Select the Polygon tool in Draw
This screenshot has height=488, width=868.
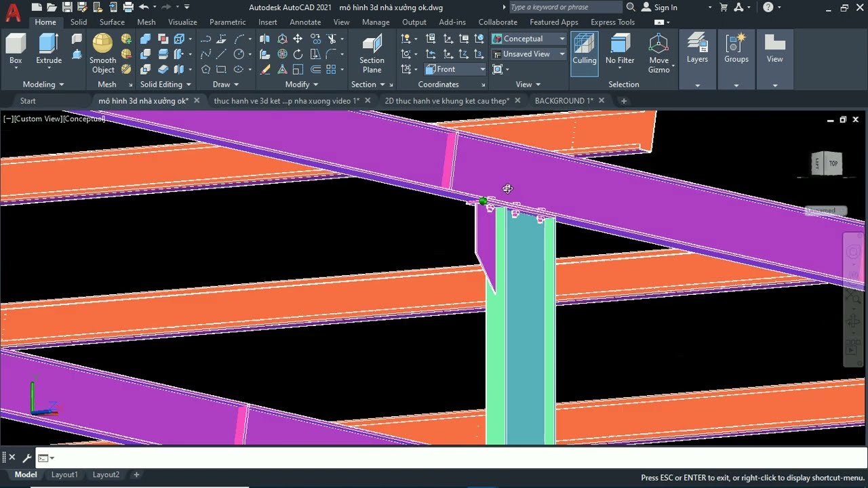click(x=205, y=69)
